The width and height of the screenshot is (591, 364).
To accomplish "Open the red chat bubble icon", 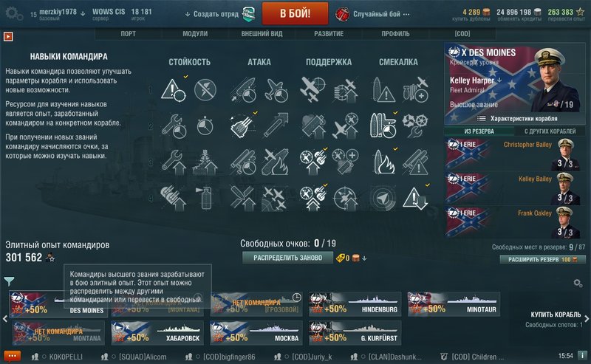I will click(12, 356).
